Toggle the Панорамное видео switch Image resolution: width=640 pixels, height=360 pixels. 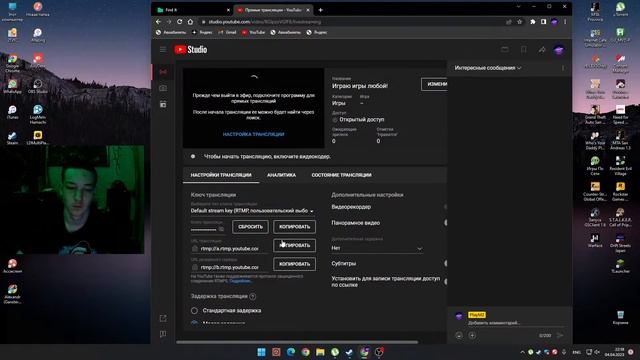pyautogui.click(x=445, y=223)
